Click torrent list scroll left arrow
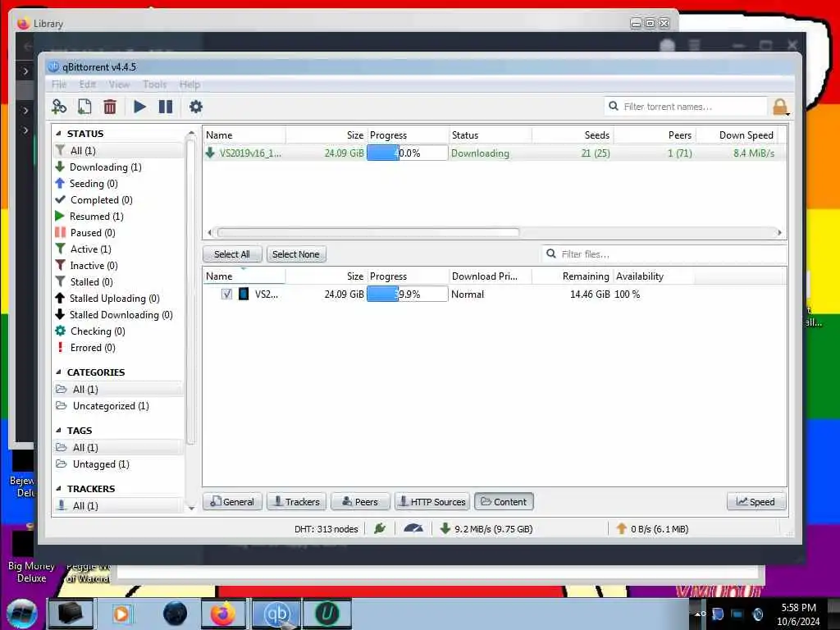 point(209,232)
